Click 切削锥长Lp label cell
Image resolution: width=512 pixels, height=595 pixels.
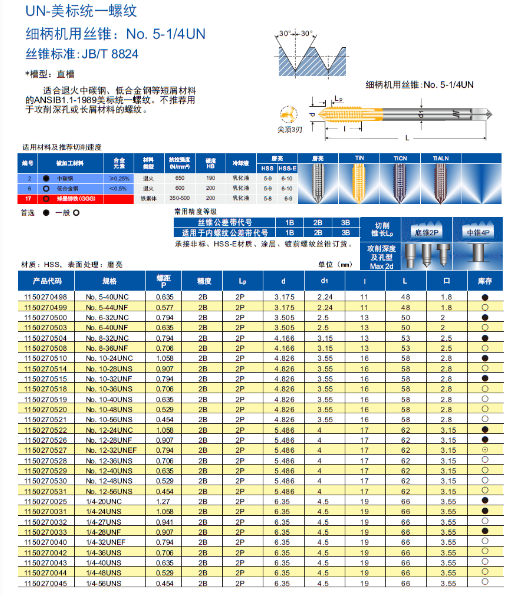click(380, 230)
